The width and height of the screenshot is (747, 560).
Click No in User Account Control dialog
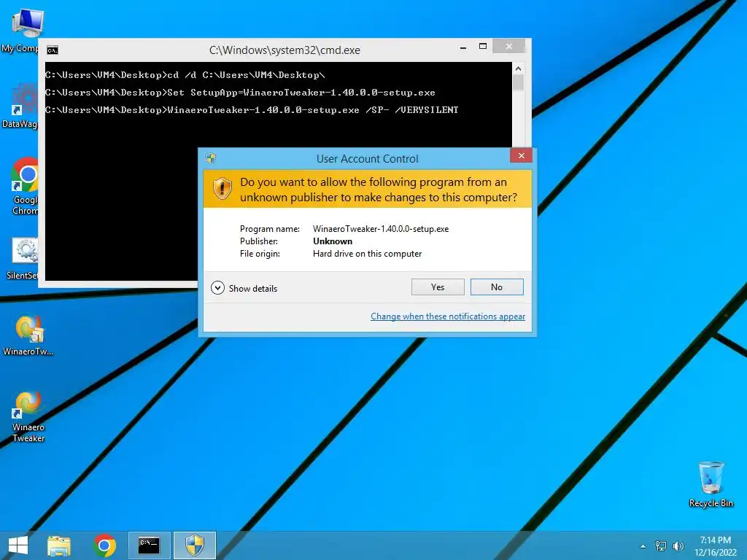pyautogui.click(x=496, y=287)
